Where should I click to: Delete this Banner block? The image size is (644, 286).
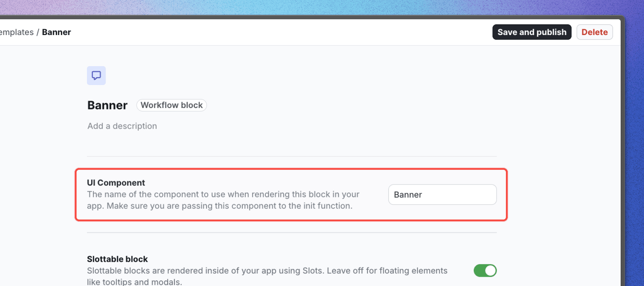[594, 32]
